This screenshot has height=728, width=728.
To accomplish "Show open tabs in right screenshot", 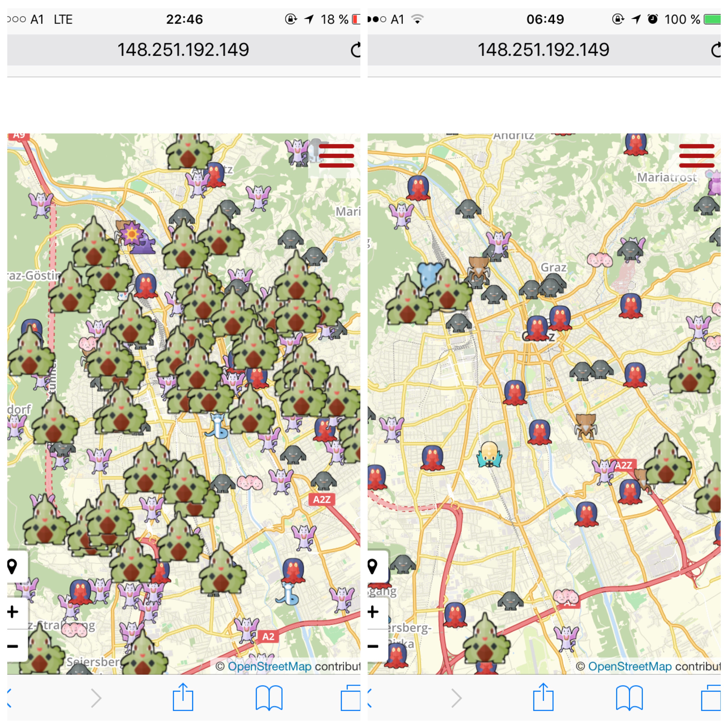I will [711, 698].
